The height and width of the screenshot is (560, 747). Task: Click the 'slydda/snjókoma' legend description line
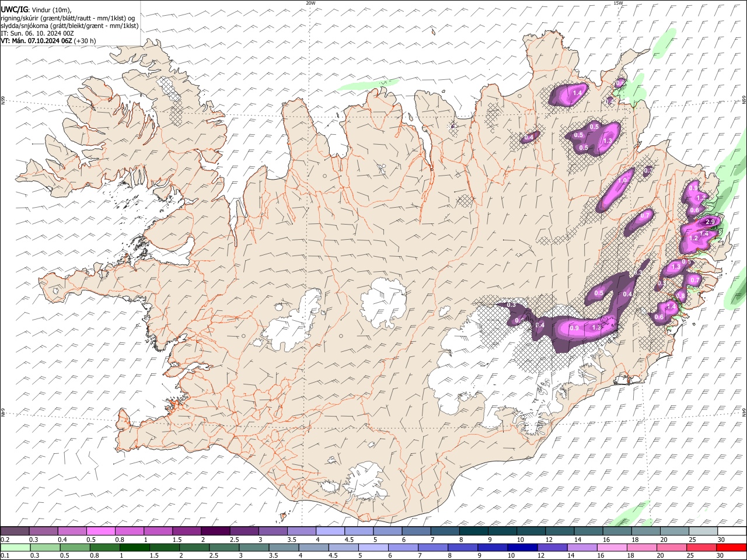69,26
